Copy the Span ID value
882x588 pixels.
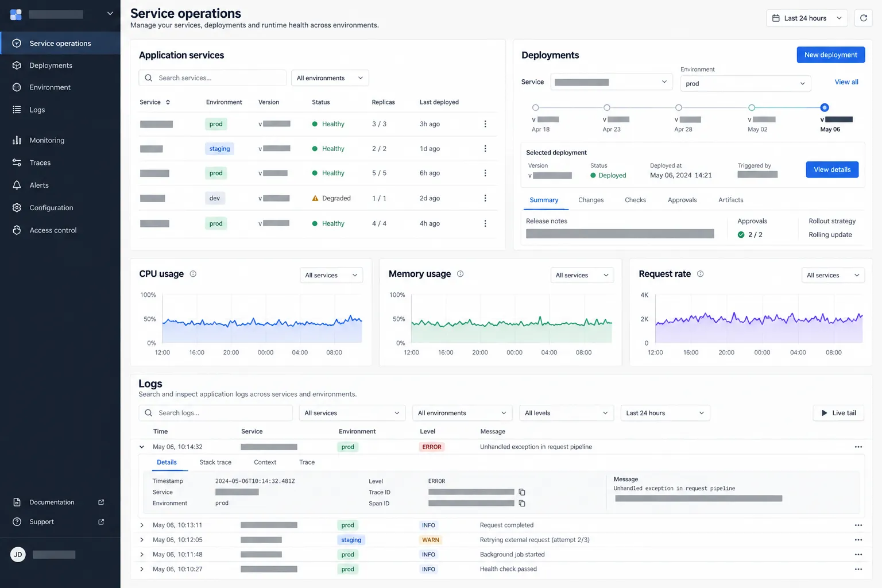[x=522, y=504]
